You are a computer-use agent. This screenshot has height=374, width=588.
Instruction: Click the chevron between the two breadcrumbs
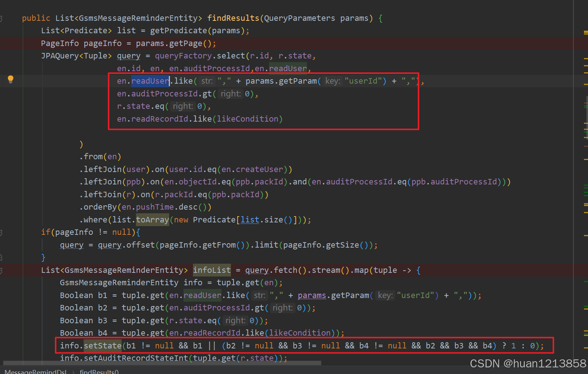tap(73, 371)
